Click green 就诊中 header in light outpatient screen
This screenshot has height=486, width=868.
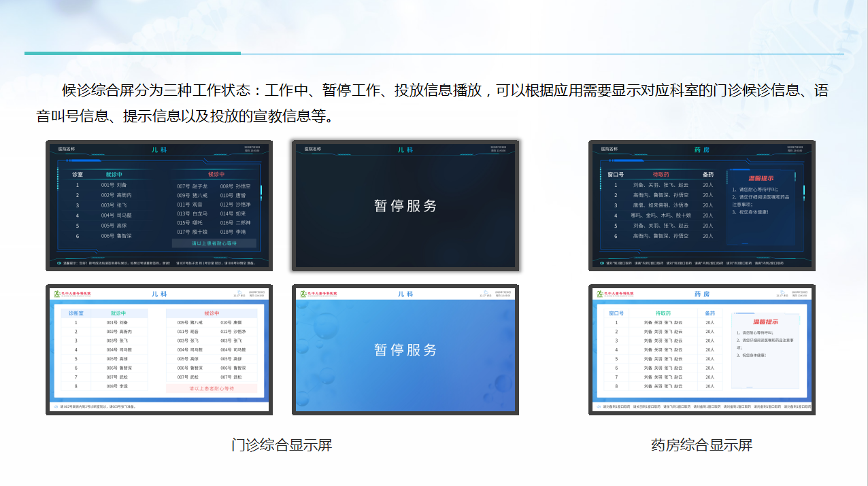(x=118, y=313)
